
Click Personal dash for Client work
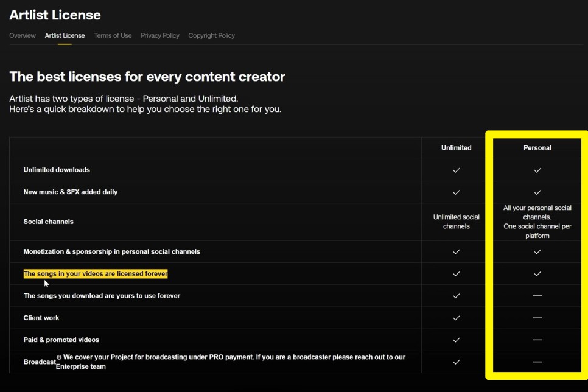click(537, 318)
